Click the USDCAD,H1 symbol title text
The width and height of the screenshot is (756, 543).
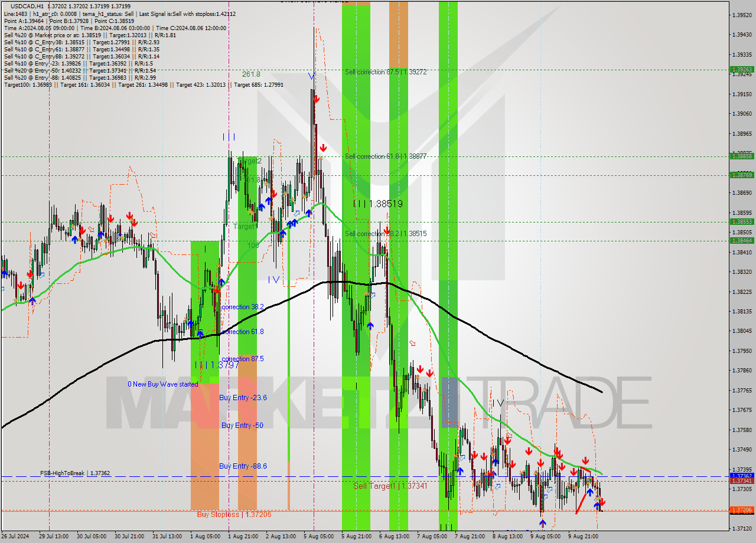tap(27, 6)
